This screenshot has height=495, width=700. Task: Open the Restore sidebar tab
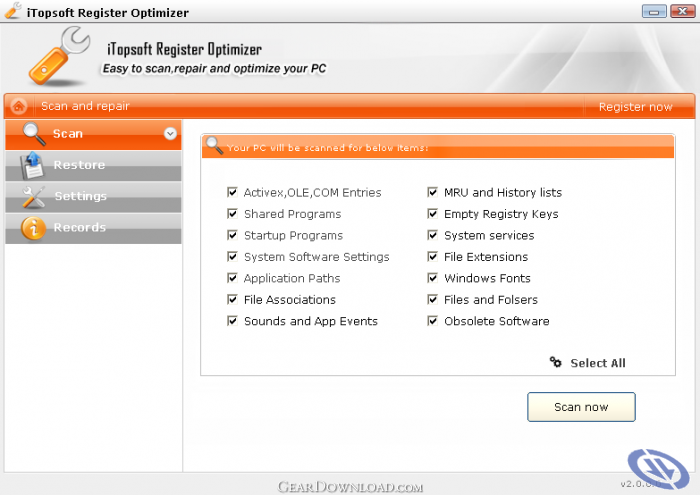click(93, 166)
